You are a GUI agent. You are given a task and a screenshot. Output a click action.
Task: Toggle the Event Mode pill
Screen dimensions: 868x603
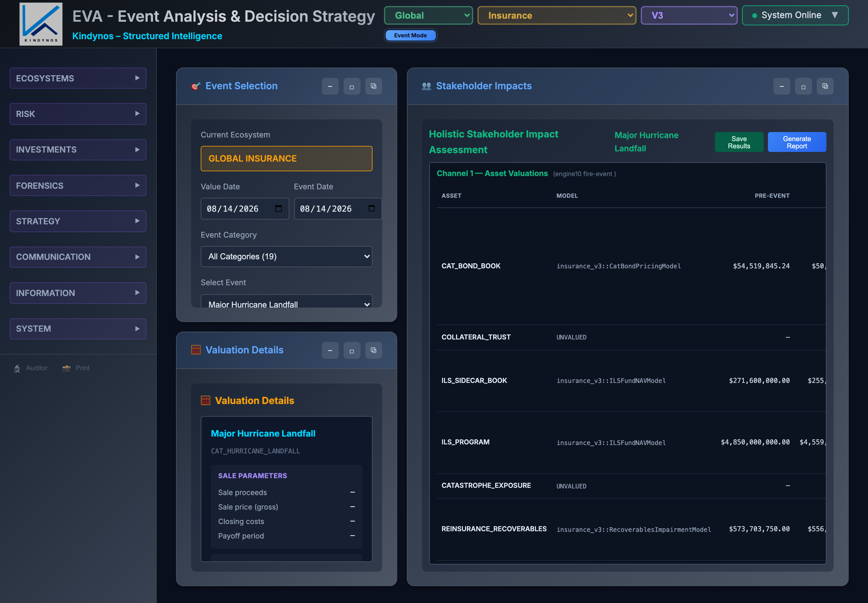[x=410, y=36]
